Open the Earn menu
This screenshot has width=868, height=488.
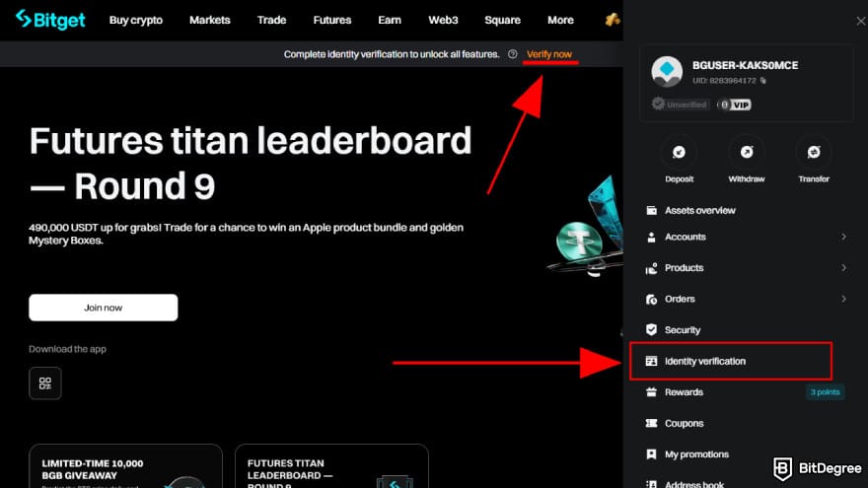(390, 20)
